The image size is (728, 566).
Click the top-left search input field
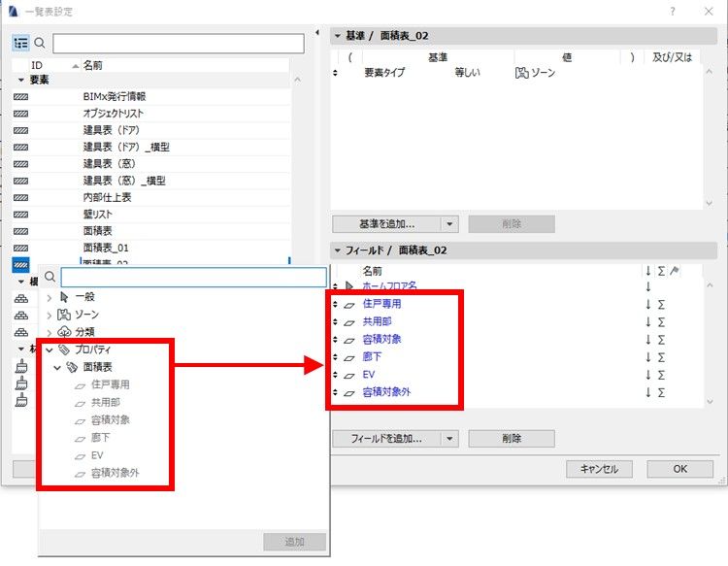pyautogui.click(x=179, y=44)
